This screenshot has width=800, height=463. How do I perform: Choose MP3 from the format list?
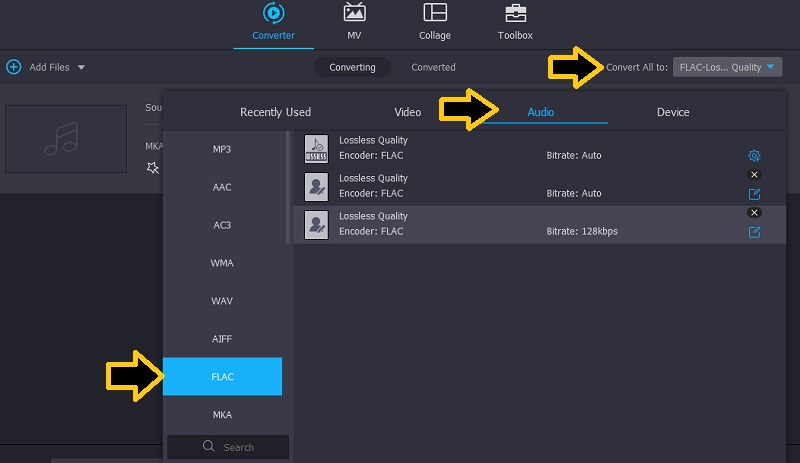point(222,149)
